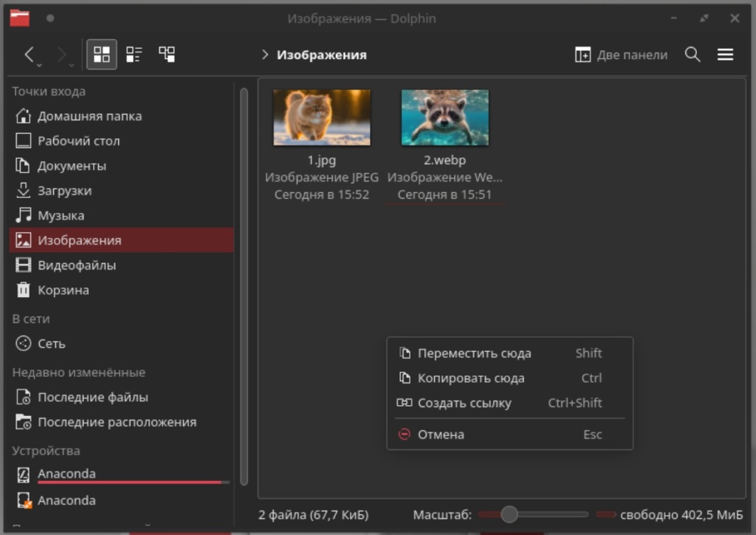The image size is (756, 535).
Task: Click the Масштаб zoom slider handle
Action: [509, 514]
